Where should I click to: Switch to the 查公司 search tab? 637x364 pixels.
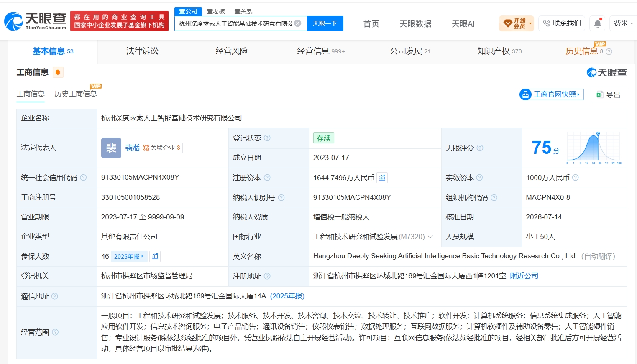click(188, 11)
